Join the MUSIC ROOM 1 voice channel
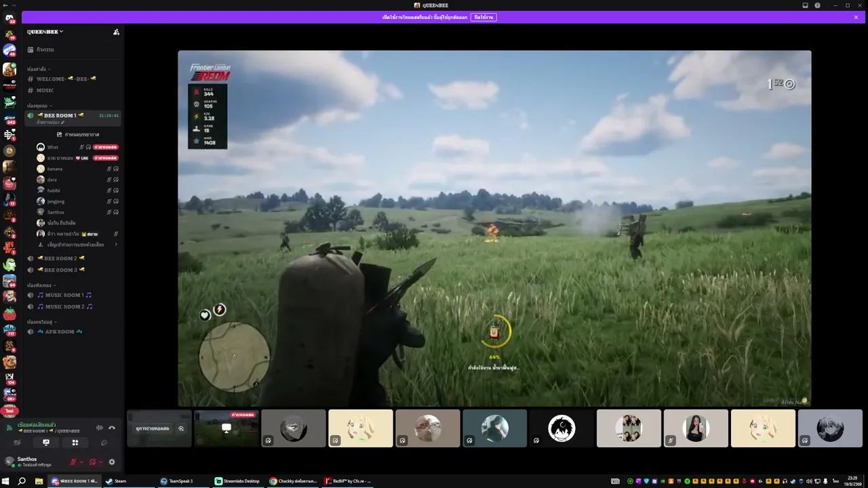868x488 pixels. click(x=73, y=295)
